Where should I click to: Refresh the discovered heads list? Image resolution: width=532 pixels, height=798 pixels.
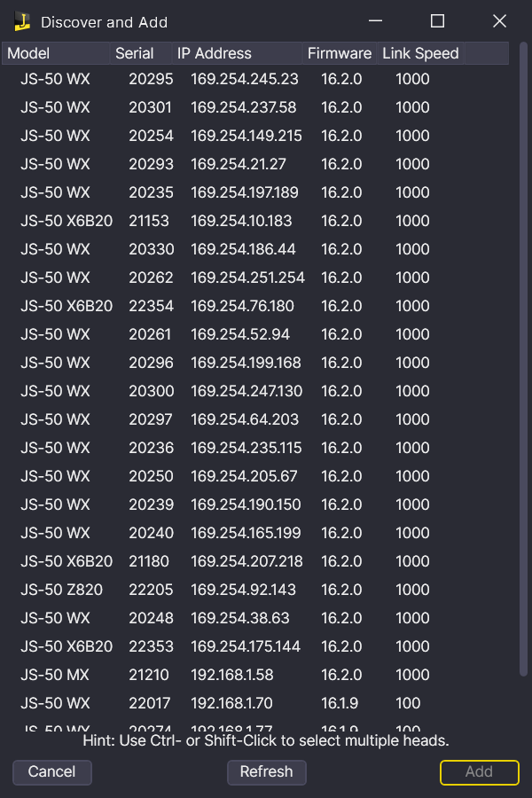[266, 771]
